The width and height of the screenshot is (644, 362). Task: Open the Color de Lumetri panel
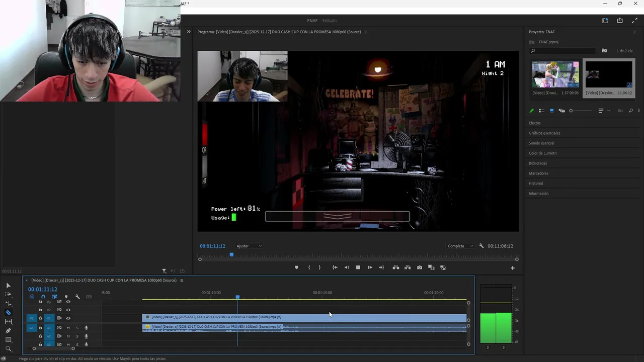pyautogui.click(x=542, y=153)
